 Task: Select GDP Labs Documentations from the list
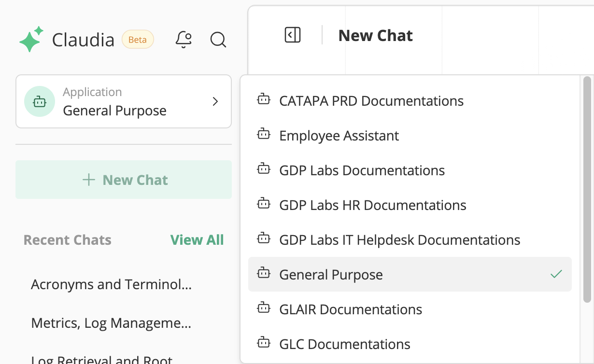tap(362, 170)
